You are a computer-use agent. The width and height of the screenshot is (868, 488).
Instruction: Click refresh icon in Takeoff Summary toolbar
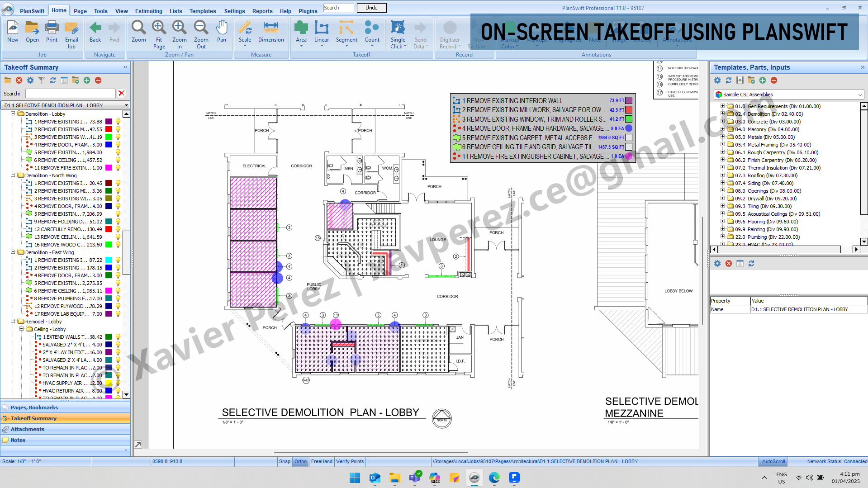pyautogui.click(x=53, y=80)
